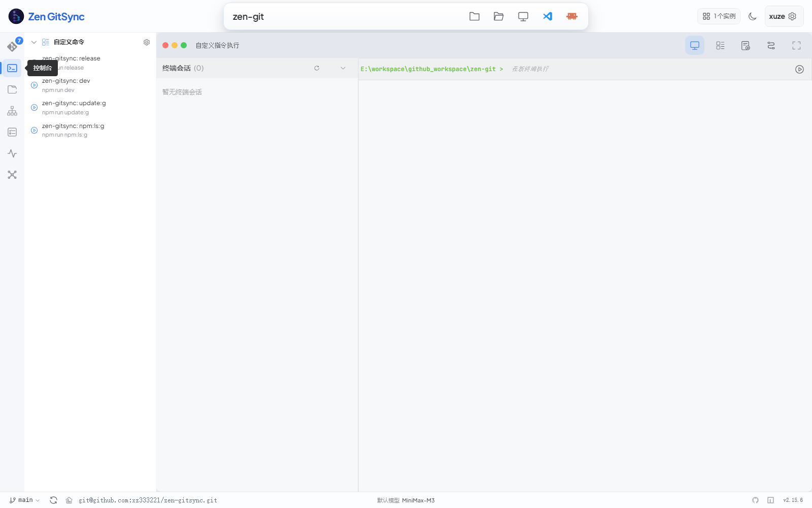Collapse the 自定义命令 section chevron
This screenshot has height=508, width=812.
pyautogui.click(x=34, y=42)
